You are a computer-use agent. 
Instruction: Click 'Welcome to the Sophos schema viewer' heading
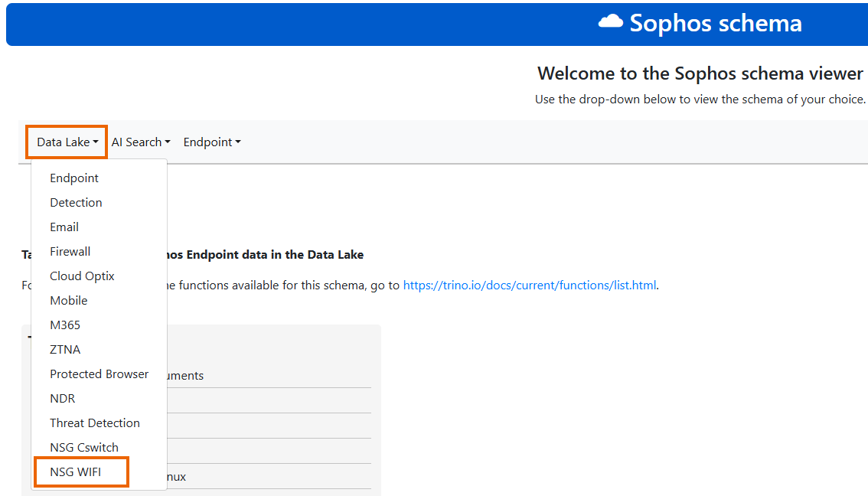coord(700,73)
